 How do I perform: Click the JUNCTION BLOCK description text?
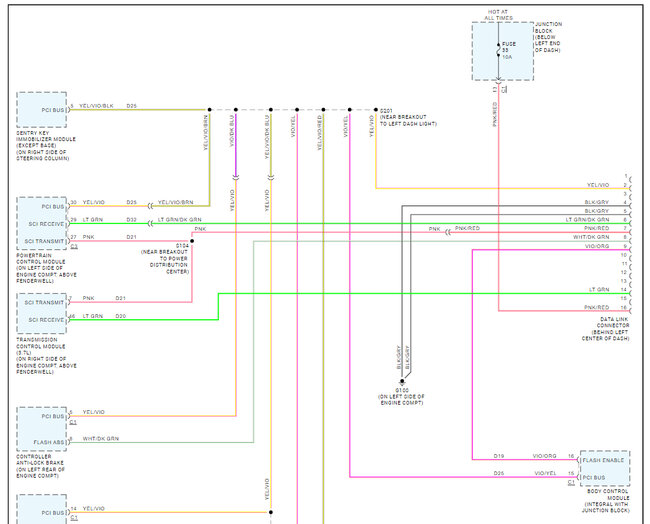pos(548,37)
